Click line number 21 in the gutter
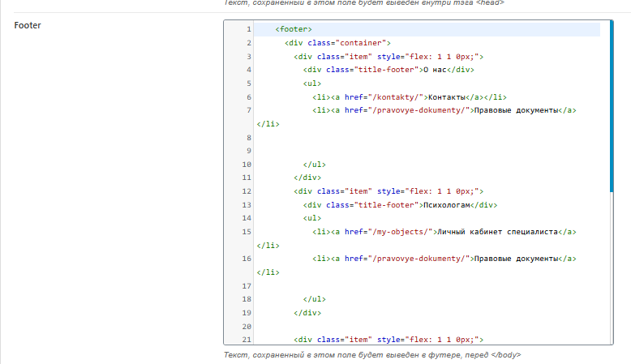631x364 pixels. [247, 339]
